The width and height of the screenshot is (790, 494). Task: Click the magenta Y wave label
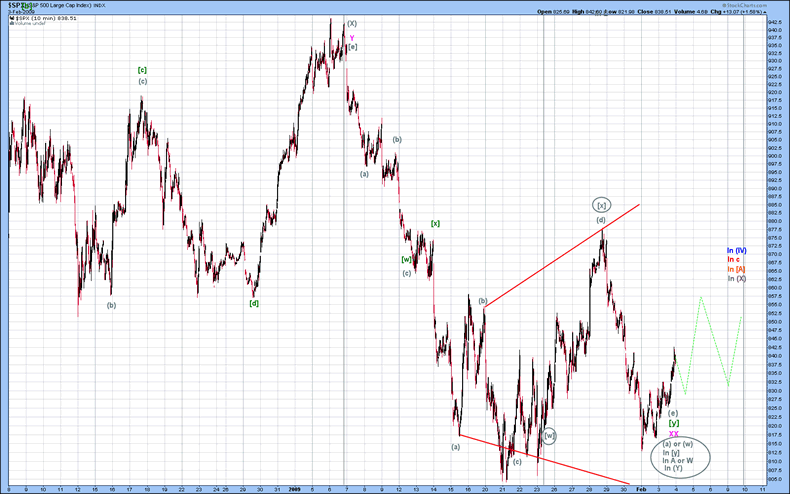coord(352,38)
